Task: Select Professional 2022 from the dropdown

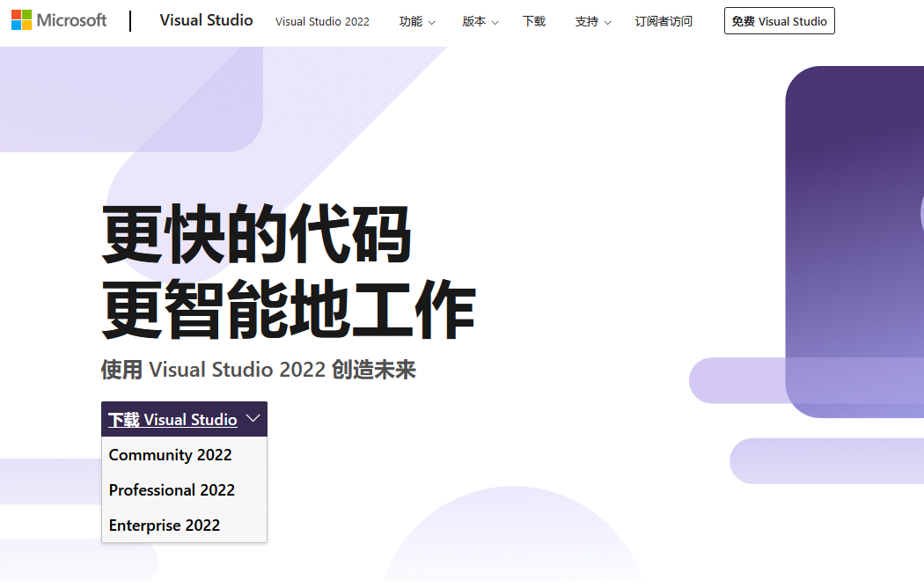Action: tap(172, 490)
